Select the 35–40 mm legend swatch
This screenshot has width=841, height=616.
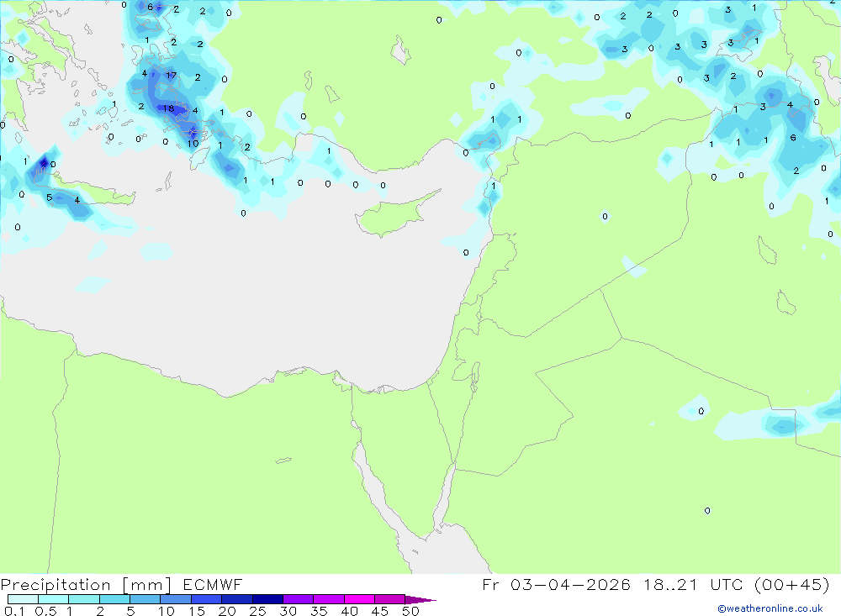328,599
